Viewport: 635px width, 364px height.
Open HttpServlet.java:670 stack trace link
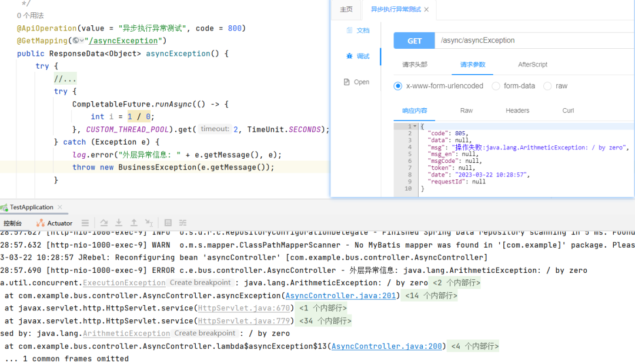pyautogui.click(x=244, y=308)
